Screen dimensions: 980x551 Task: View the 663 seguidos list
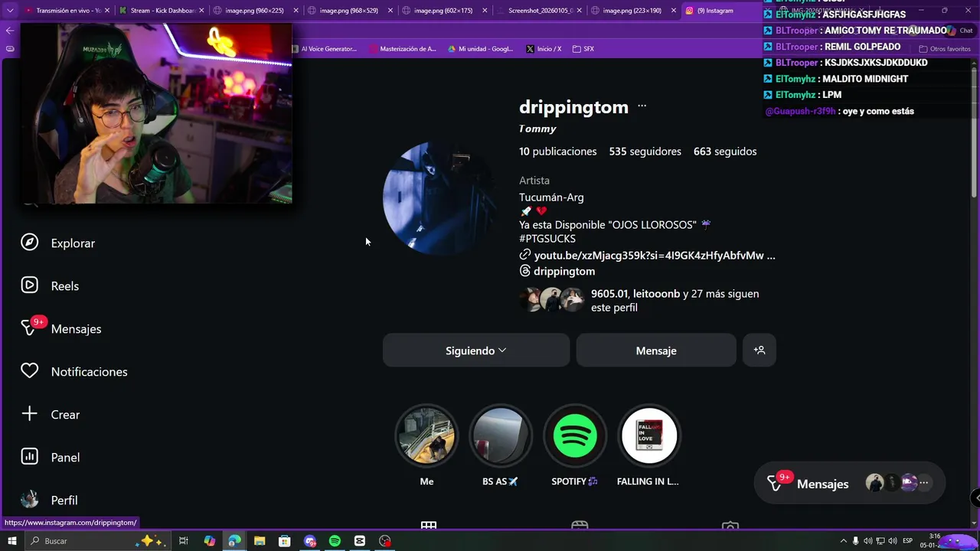[725, 152]
